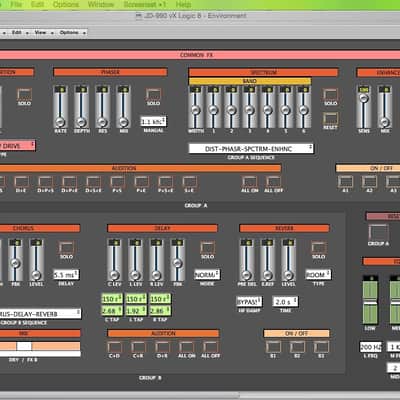
Task: Click the Reverb E.REF fader
Action: [x=267, y=260]
